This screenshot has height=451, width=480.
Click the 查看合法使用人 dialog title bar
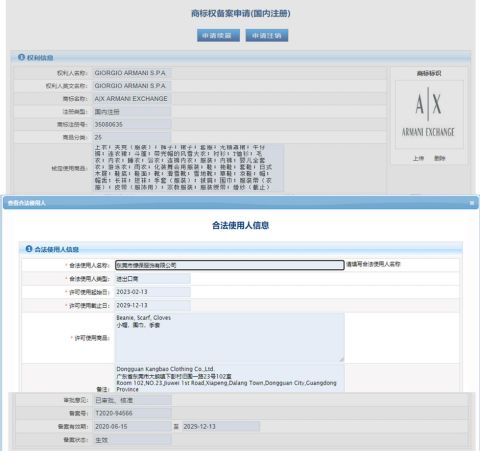[241, 203]
